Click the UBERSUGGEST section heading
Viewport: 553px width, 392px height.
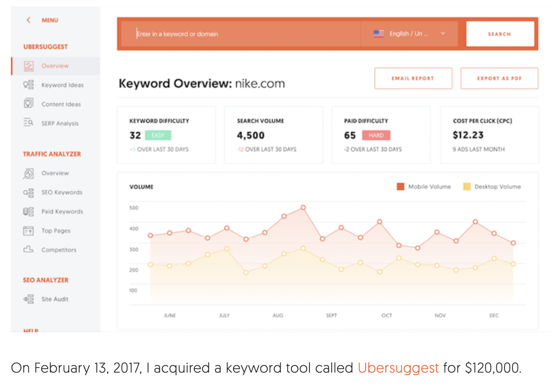pyautogui.click(x=45, y=47)
